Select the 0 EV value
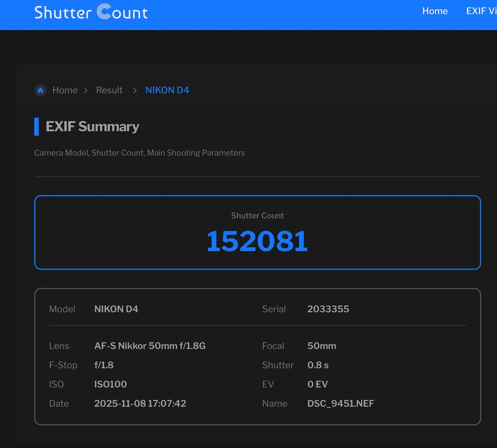The height and width of the screenshot is (448, 497). pyautogui.click(x=317, y=384)
